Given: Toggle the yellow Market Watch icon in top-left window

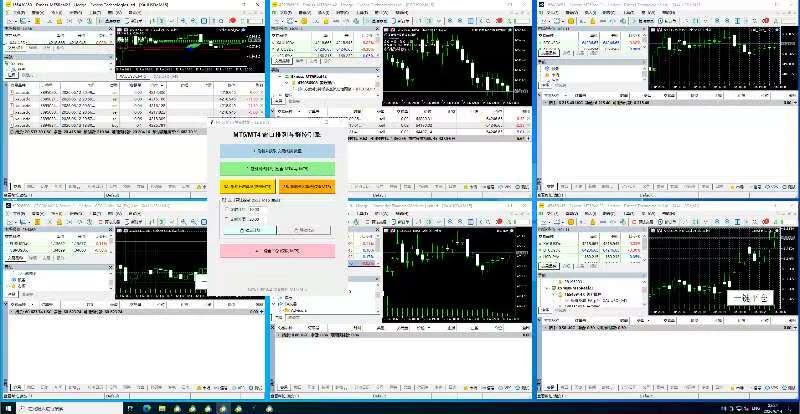Looking at the screenshot, I should click(37, 21).
